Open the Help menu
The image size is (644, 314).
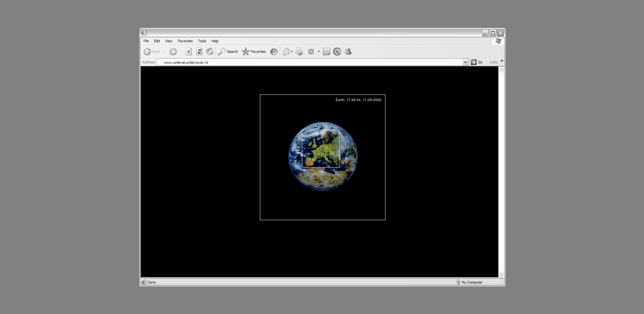(215, 41)
